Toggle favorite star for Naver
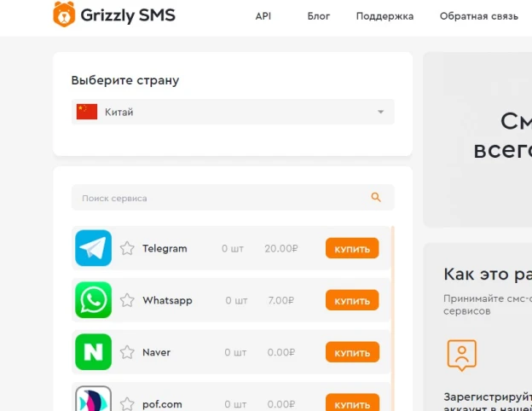 pyautogui.click(x=127, y=352)
